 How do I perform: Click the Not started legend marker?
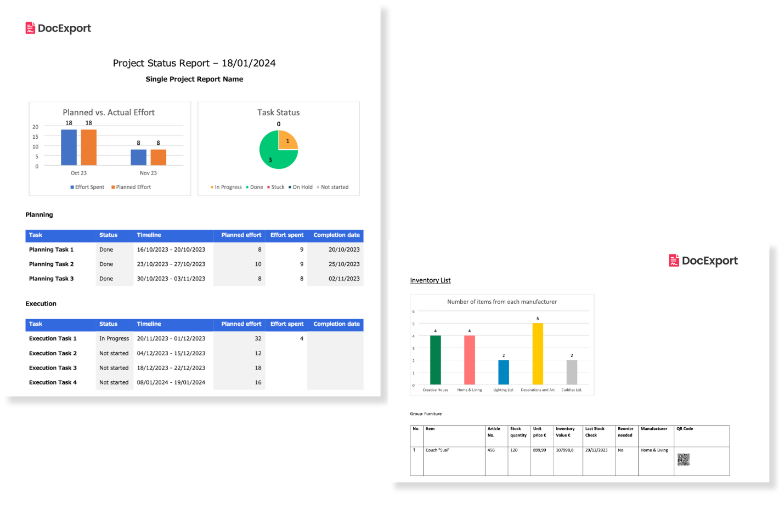tap(318, 188)
